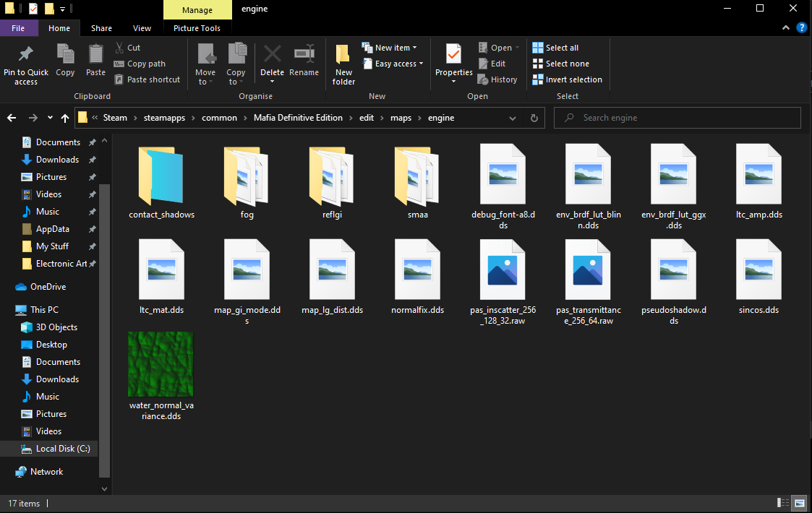The height and width of the screenshot is (513, 812).
Task: Open Properties from the ribbon
Action: click(453, 55)
